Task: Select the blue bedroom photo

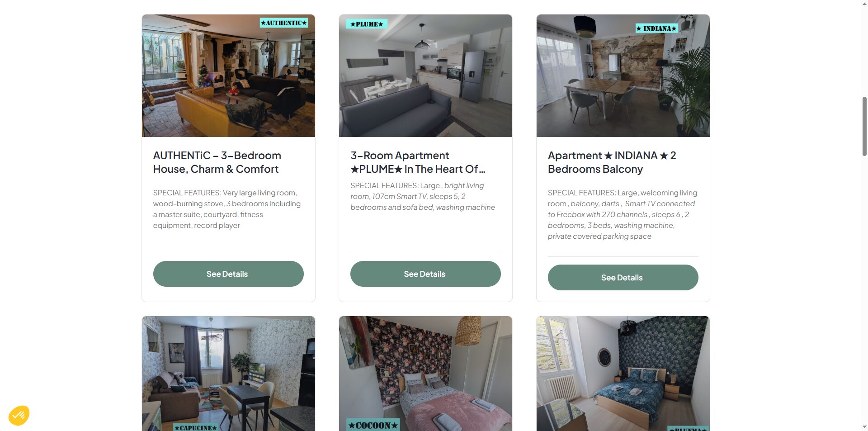Action: coord(623,374)
